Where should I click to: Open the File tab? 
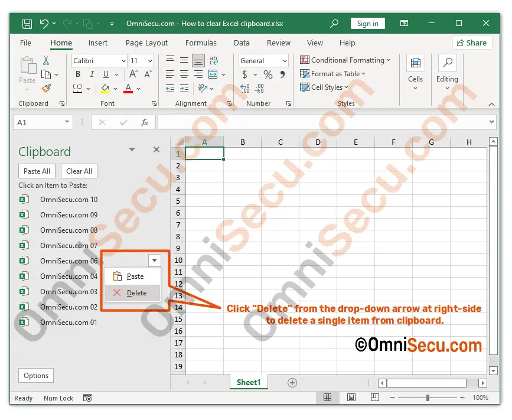25,43
